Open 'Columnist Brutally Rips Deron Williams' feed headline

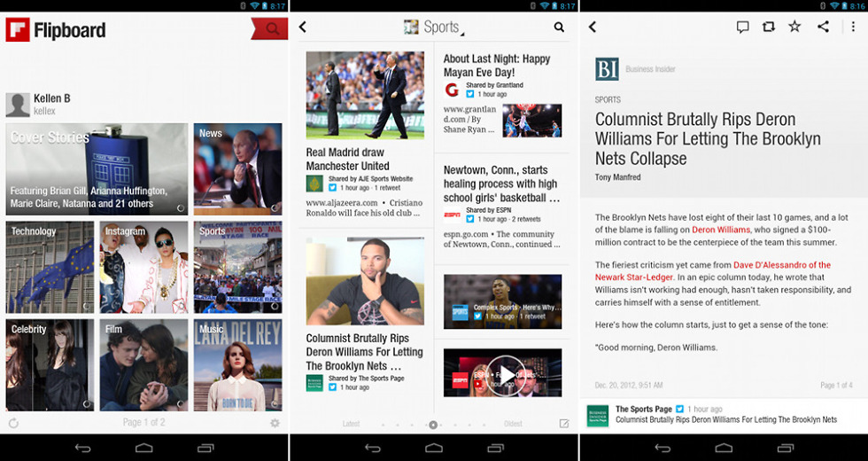(x=364, y=352)
